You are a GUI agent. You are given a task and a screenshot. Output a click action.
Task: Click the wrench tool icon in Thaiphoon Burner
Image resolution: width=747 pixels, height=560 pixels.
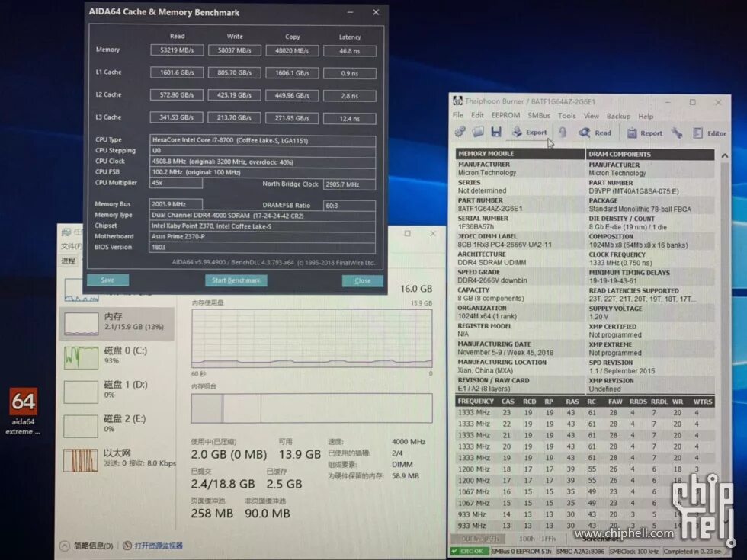pos(677,133)
